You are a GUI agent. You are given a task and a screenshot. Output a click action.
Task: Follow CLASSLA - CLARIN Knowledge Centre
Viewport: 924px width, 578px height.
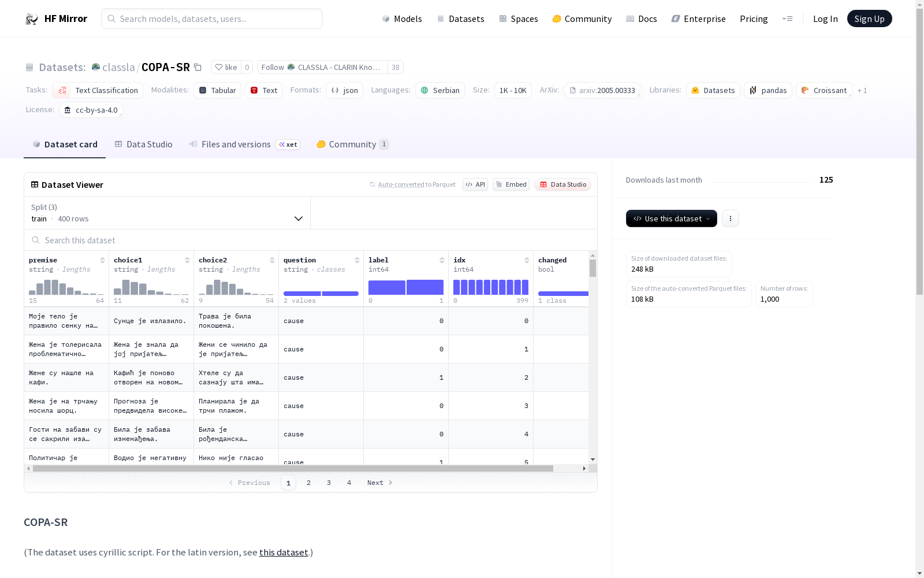coord(323,67)
